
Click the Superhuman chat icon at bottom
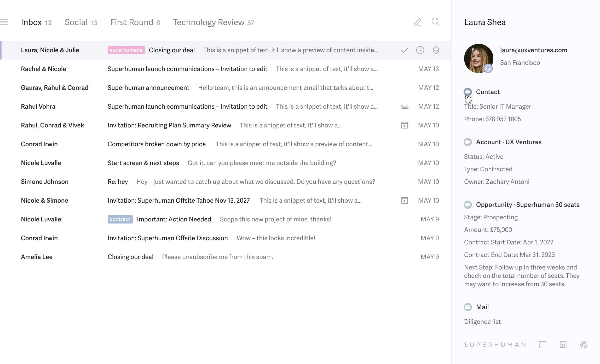[543, 345]
